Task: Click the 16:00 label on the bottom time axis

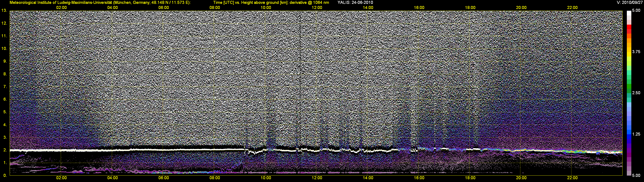Action: click(419, 178)
